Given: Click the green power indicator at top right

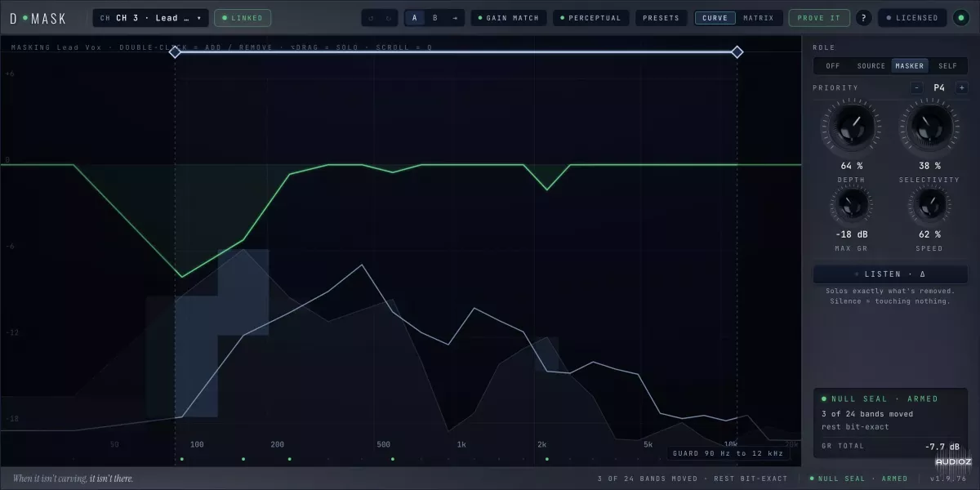Looking at the screenshot, I should coord(960,18).
